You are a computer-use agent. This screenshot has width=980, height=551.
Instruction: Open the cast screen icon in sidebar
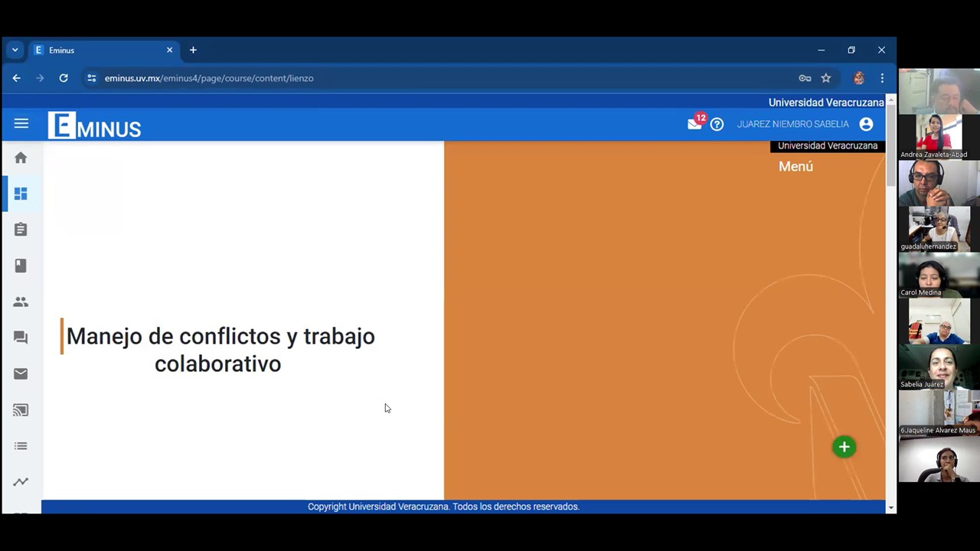[21, 410]
